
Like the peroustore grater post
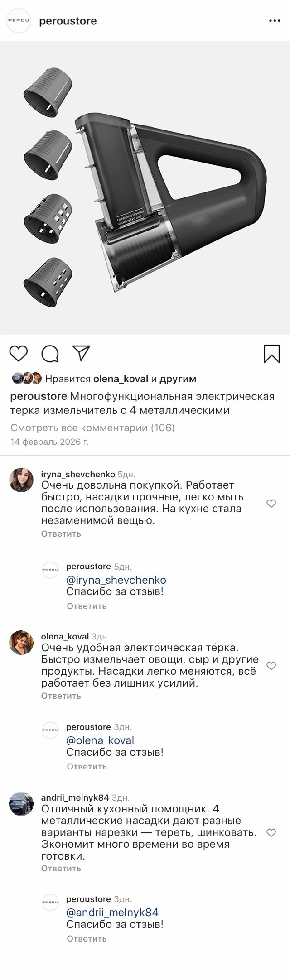pyautogui.click(x=19, y=353)
